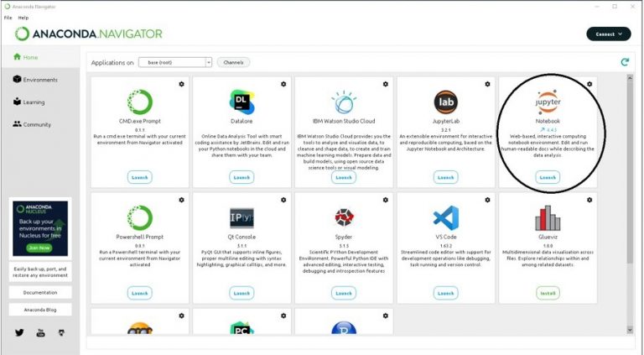The image size is (644, 355).
Task: Launch Jupyter Notebook
Action: [548, 177]
